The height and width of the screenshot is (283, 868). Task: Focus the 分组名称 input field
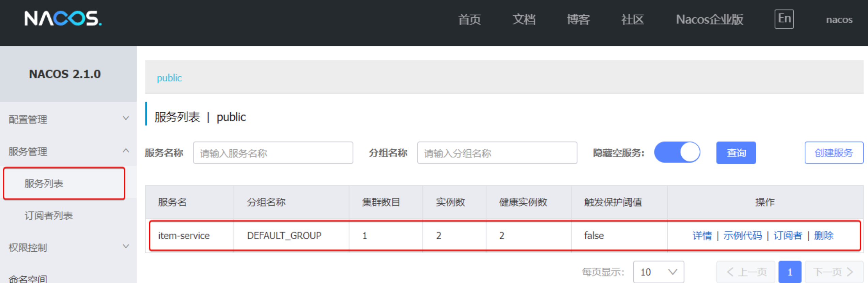pos(497,153)
